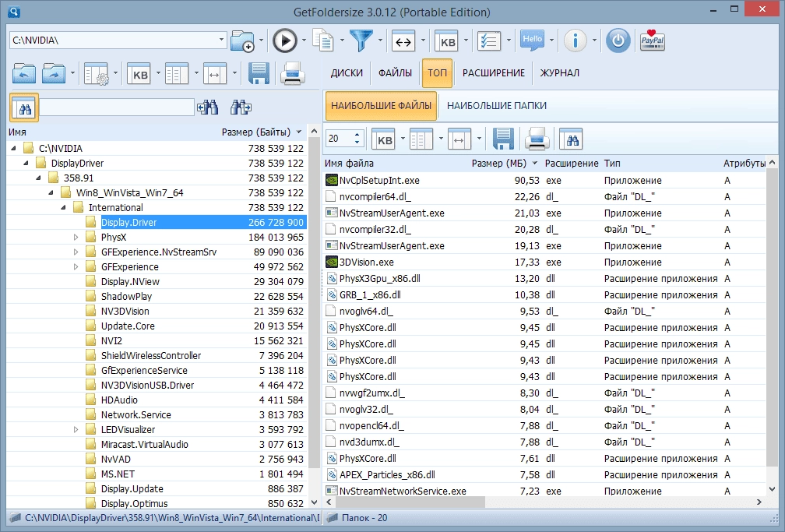Screen dimensions: 785x532
Task: Open the info icon
Action: 576,41
